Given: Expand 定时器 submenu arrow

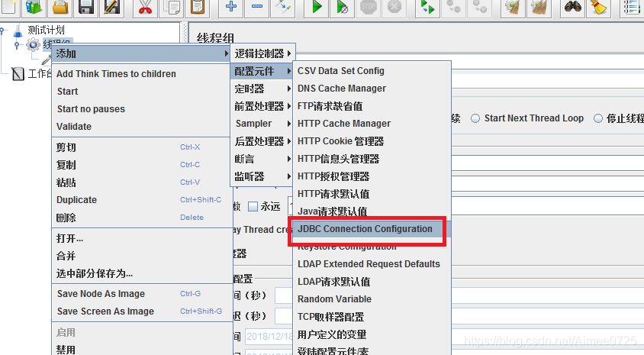Looking at the screenshot, I should [289, 89].
